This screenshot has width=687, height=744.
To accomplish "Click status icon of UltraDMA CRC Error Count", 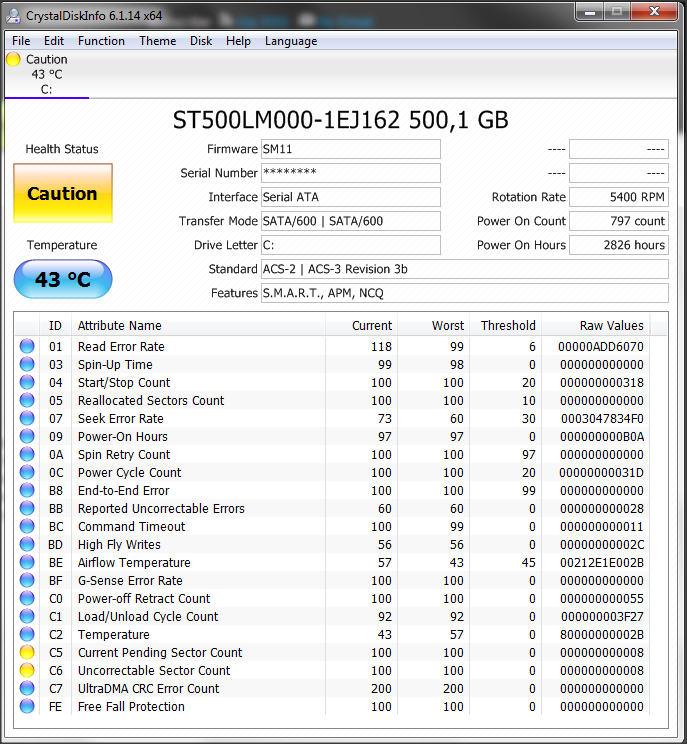I will pyautogui.click(x=27, y=688).
